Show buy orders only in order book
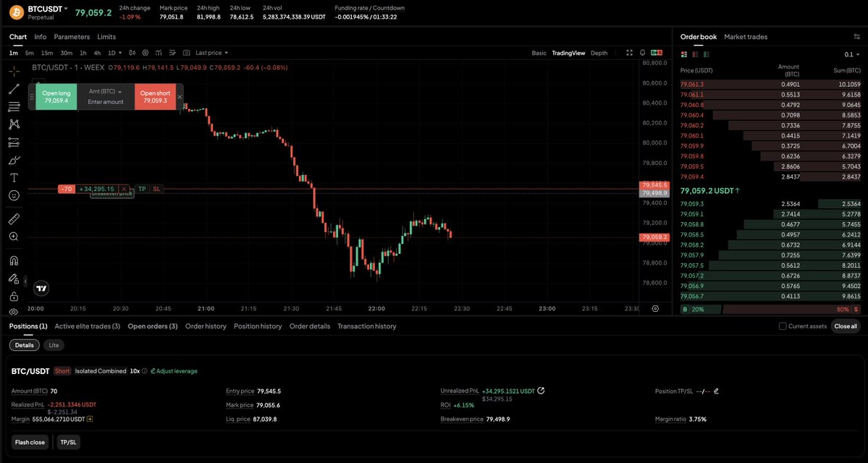This screenshot has height=463, width=868. (706, 54)
